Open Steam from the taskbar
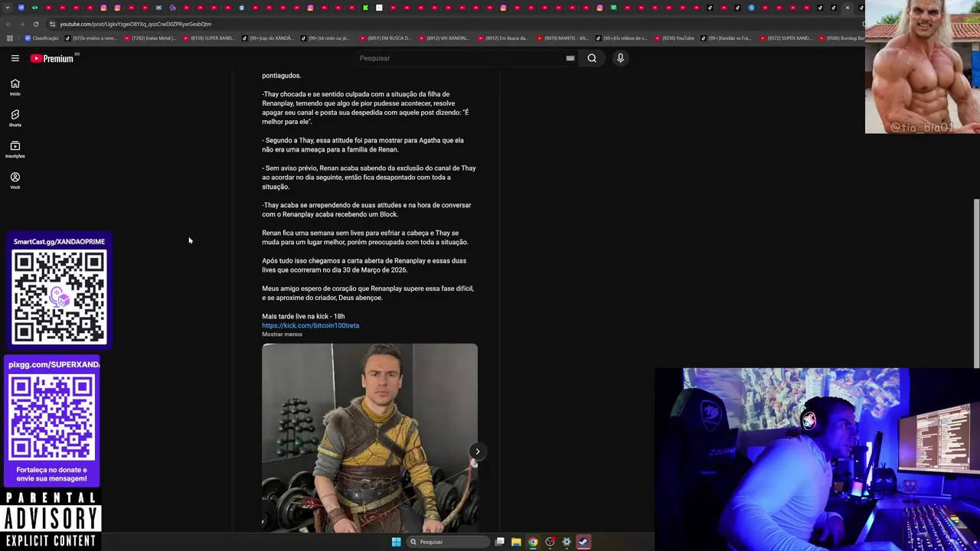 (583, 542)
